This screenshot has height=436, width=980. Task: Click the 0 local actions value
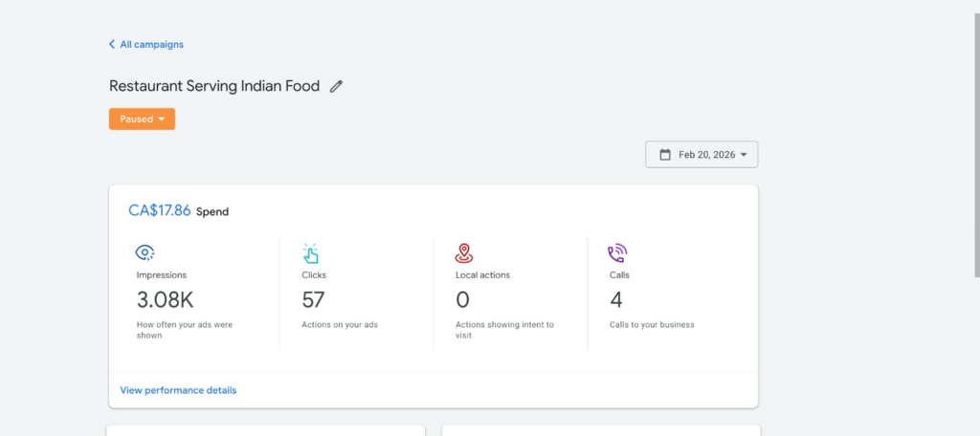(x=462, y=300)
